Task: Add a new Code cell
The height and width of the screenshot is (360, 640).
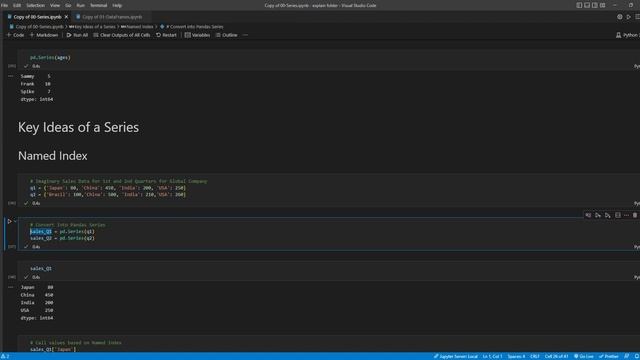Action: tap(16, 35)
